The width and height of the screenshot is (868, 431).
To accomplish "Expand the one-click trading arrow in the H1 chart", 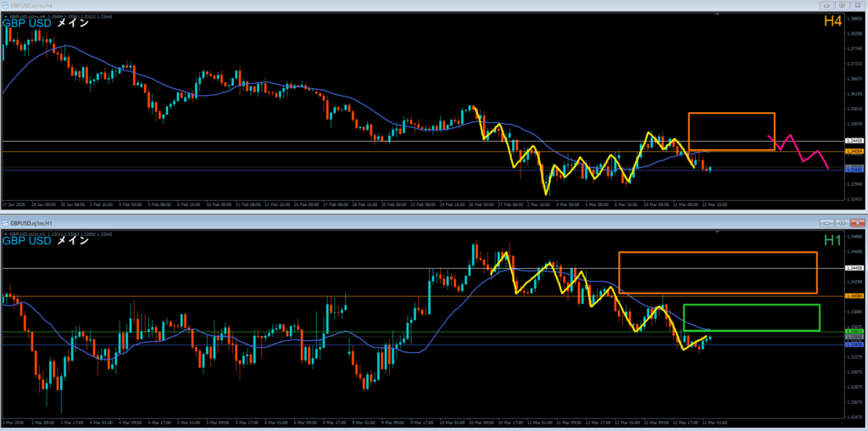I will click(5, 234).
